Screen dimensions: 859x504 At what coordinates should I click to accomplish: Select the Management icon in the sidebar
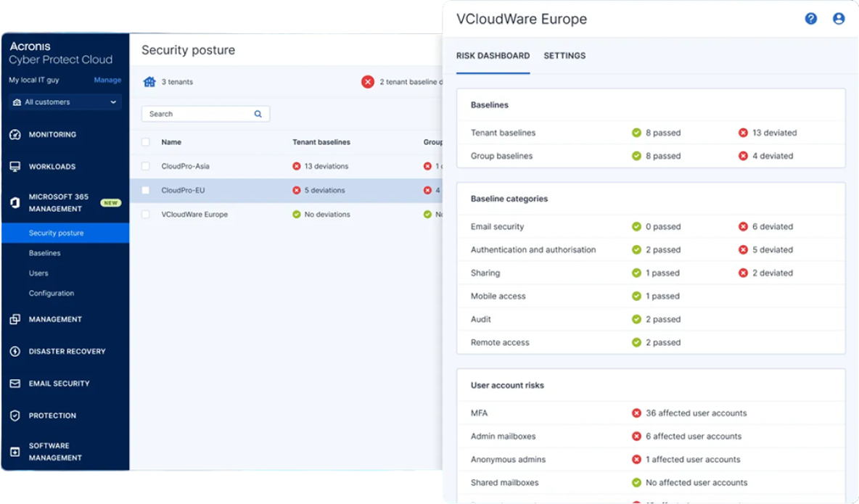pyautogui.click(x=15, y=319)
